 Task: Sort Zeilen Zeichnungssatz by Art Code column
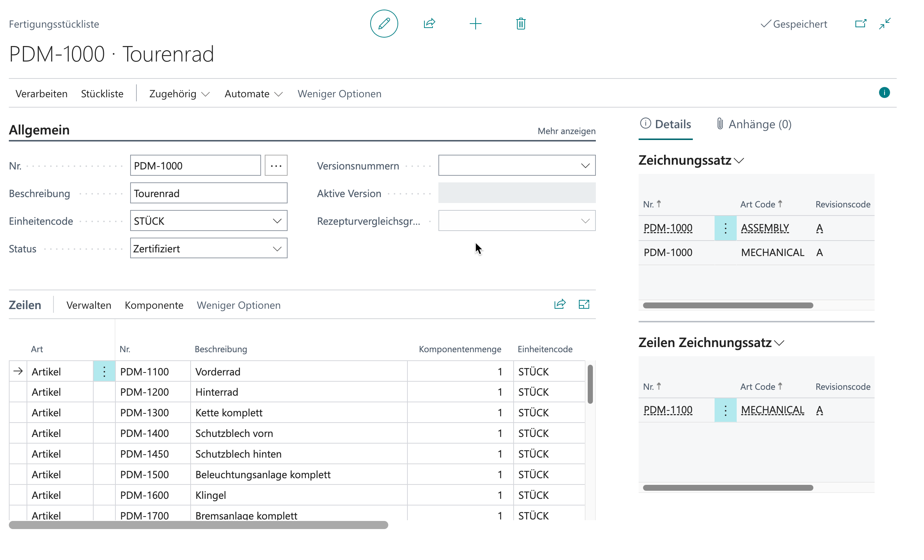761,386
